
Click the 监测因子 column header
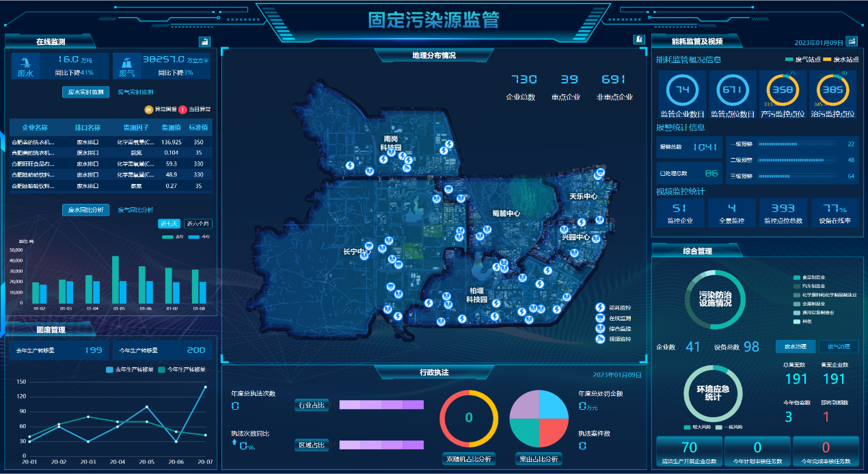click(x=135, y=128)
